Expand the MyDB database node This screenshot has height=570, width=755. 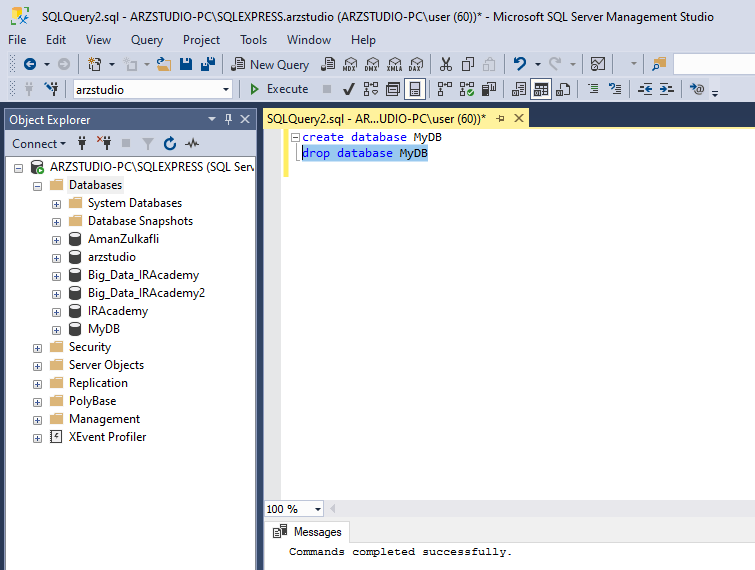[x=56, y=330]
